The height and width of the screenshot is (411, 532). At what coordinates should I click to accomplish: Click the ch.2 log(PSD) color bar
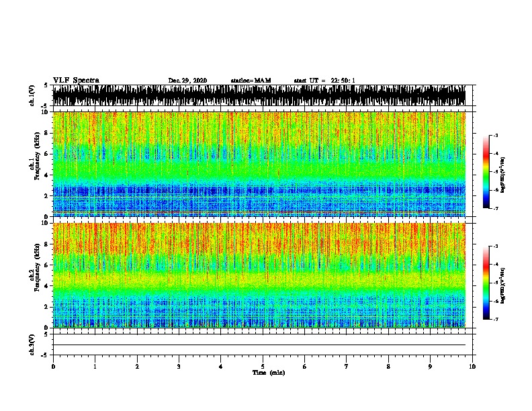pos(486,283)
